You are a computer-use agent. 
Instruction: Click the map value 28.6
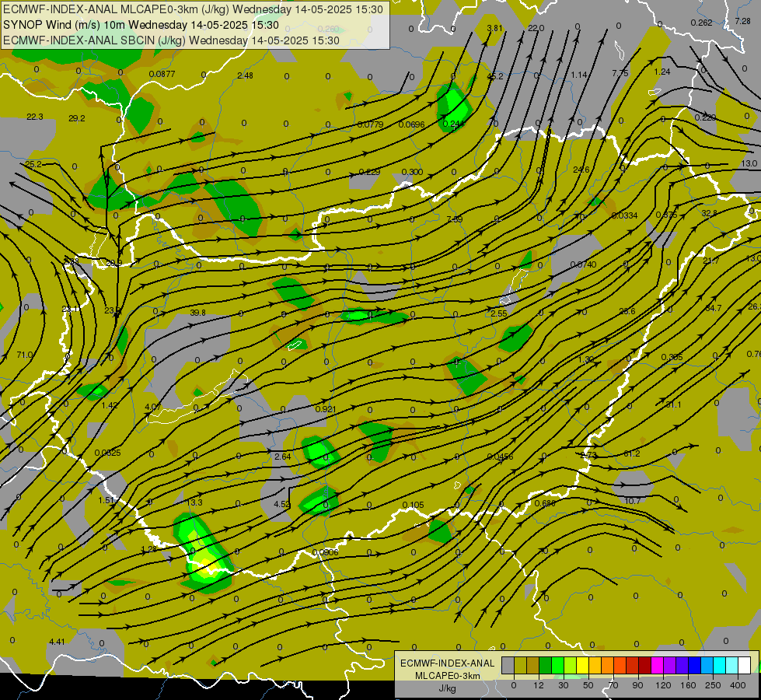(627, 311)
